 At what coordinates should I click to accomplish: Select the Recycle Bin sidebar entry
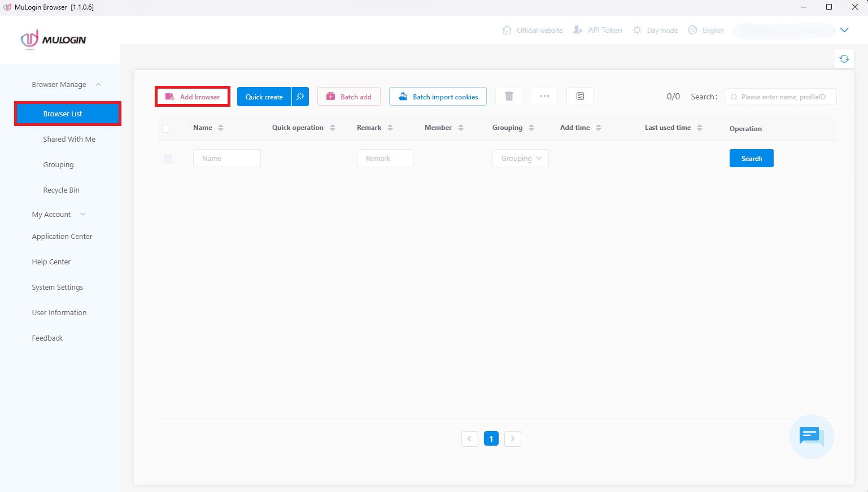[x=61, y=190]
